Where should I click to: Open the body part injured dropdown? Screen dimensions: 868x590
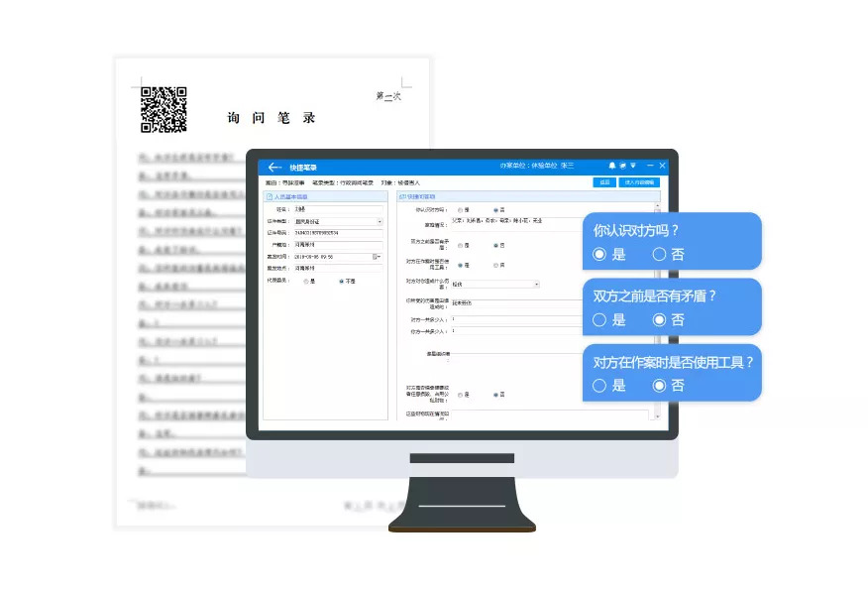coord(536,285)
